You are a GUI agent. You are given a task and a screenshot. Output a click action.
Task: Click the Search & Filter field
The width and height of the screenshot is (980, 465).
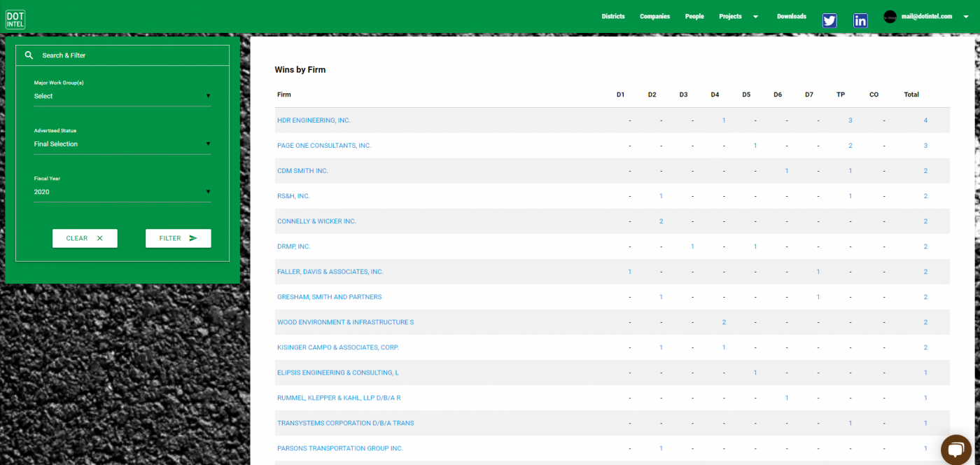(x=133, y=55)
